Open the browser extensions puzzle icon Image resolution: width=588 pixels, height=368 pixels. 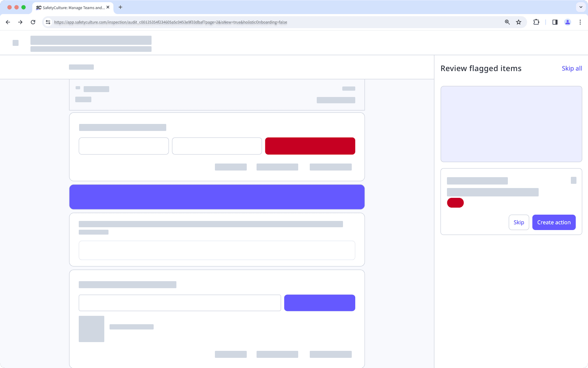pyautogui.click(x=536, y=22)
